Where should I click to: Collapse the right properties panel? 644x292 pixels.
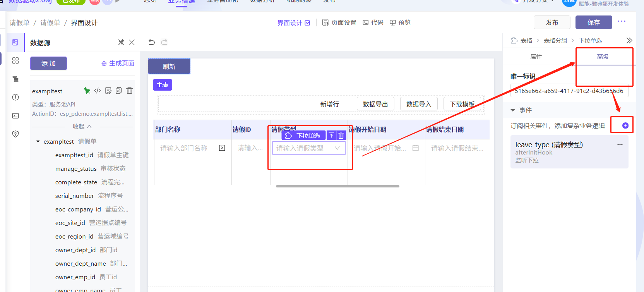pyautogui.click(x=629, y=40)
